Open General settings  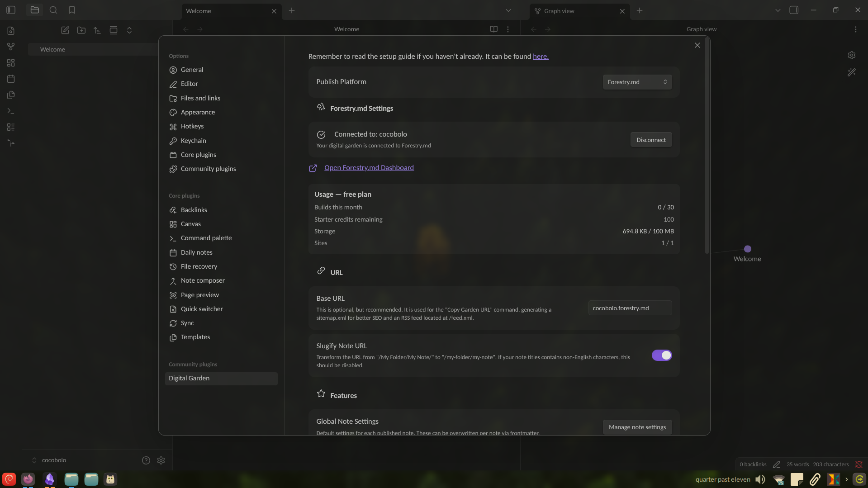point(221,70)
